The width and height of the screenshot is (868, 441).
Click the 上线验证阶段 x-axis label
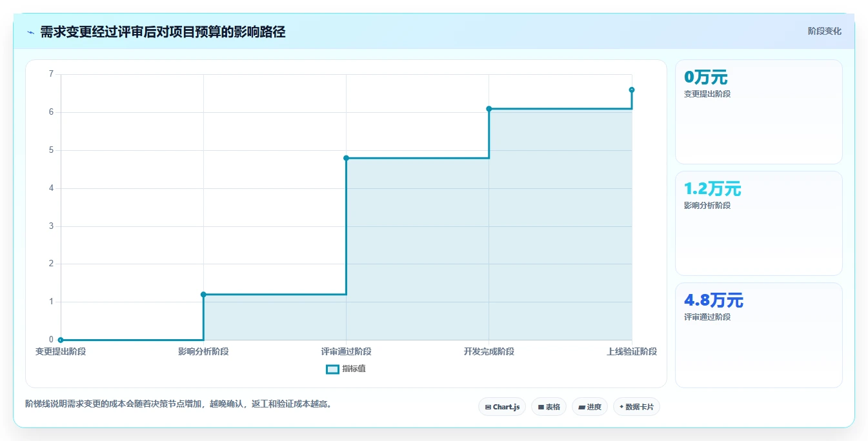tap(632, 352)
